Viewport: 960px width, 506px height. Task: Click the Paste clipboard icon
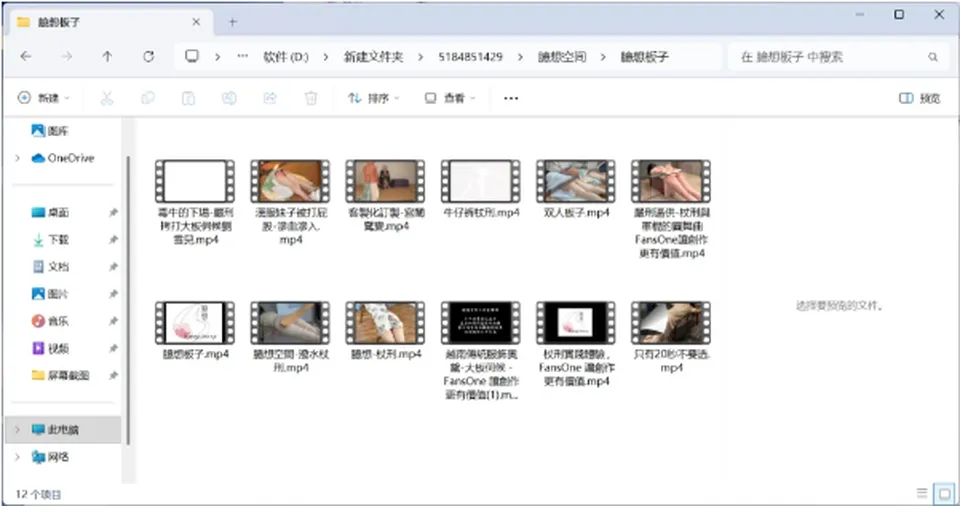coord(189,98)
